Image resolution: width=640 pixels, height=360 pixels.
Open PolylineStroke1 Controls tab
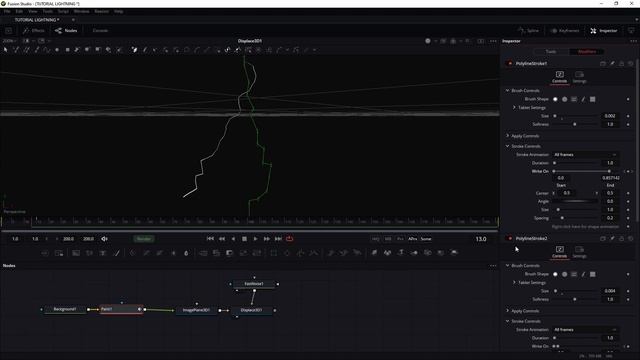[559, 76]
